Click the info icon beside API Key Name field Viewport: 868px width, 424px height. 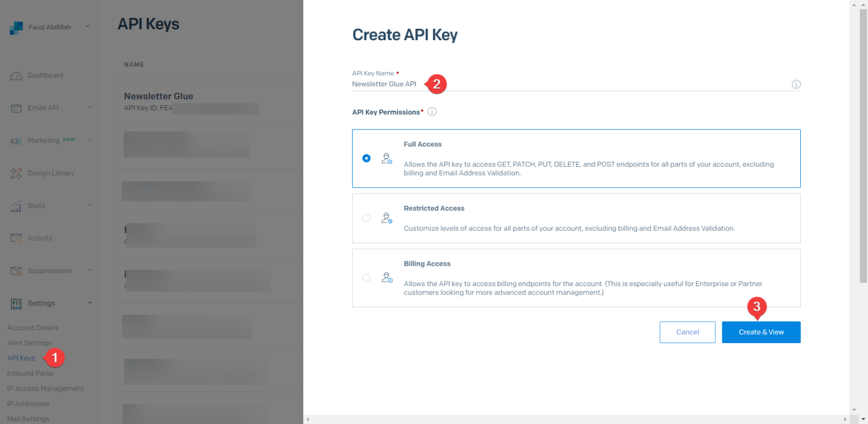tap(796, 84)
